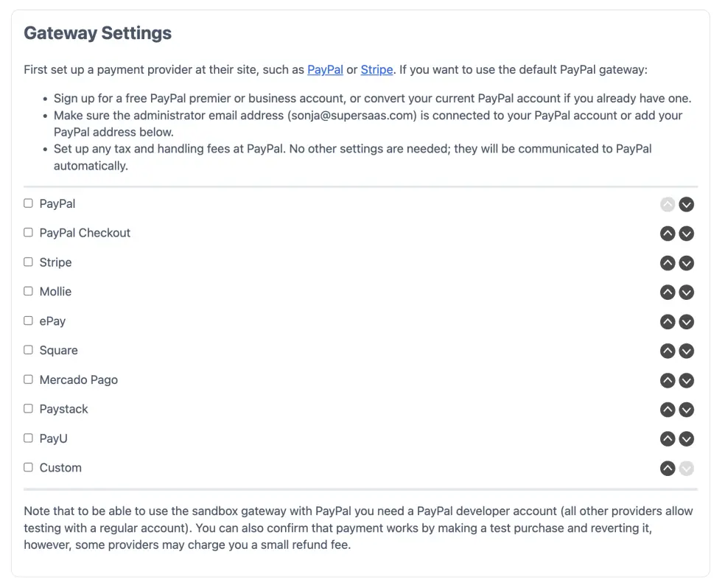The height and width of the screenshot is (588, 725).
Task: Open the PayPal link in the intro text
Action: pyautogui.click(x=325, y=69)
